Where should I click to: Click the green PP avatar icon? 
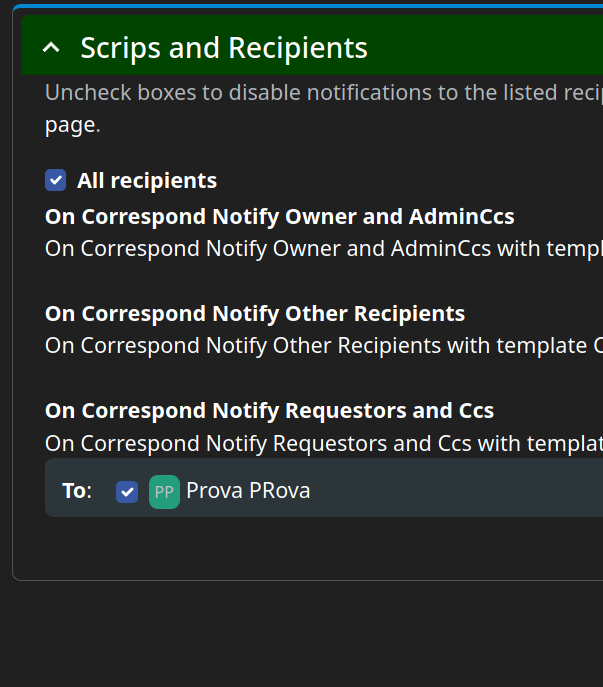164,491
